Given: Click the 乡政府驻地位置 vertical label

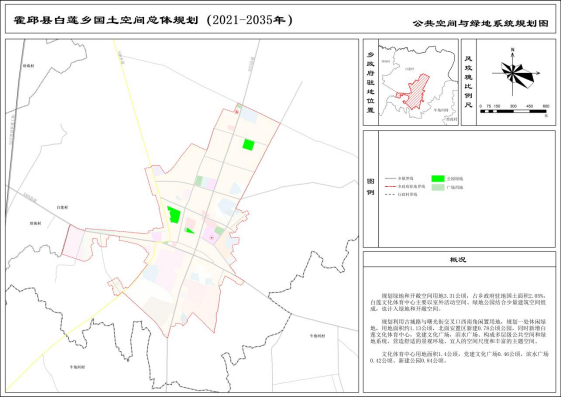Looking at the screenshot, I should (371, 82).
